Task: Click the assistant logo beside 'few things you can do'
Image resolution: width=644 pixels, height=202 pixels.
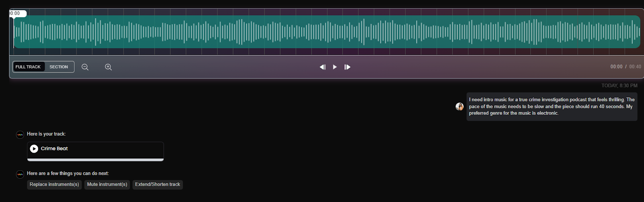Action: coord(20,175)
